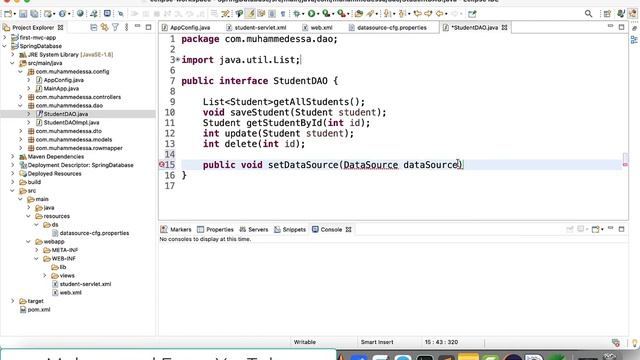Click the Back navigation yellow arrow
The image size is (640, 360).
point(440,14)
